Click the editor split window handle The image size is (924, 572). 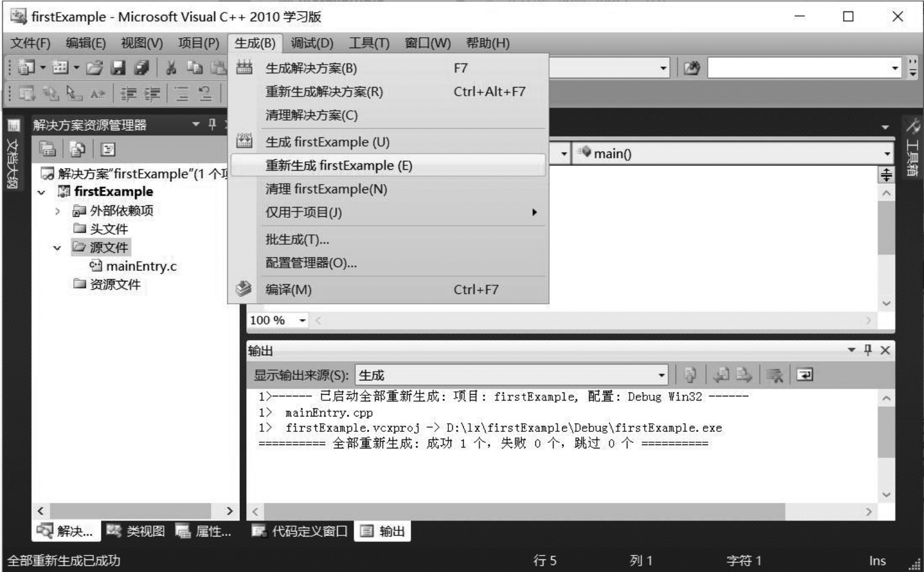(886, 174)
